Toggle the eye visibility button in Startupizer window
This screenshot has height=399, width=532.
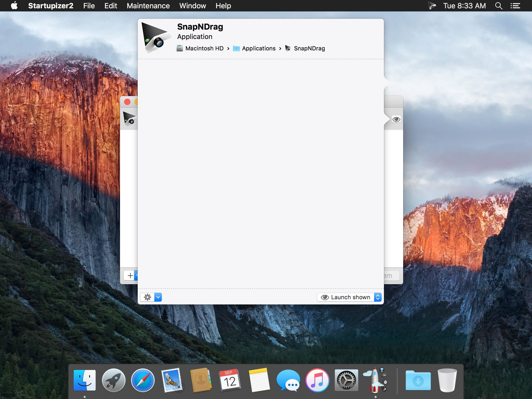click(x=396, y=119)
